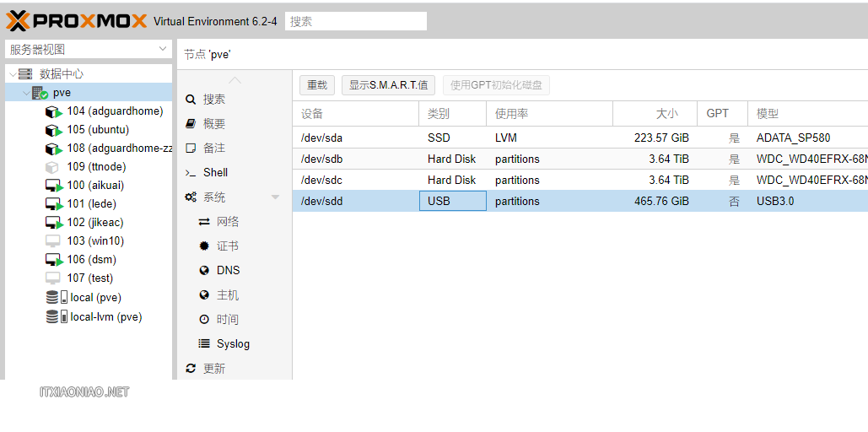
Task: Click the pve node icon
Action: point(40,93)
